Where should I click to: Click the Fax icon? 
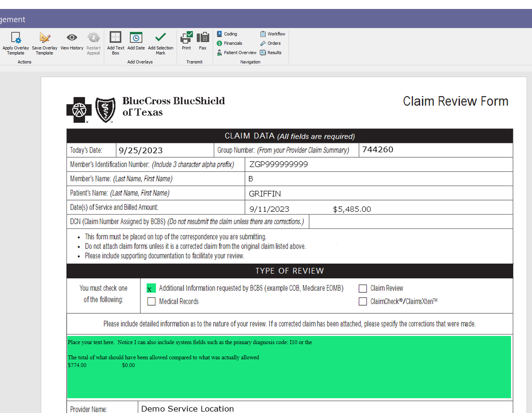(203, 37)
